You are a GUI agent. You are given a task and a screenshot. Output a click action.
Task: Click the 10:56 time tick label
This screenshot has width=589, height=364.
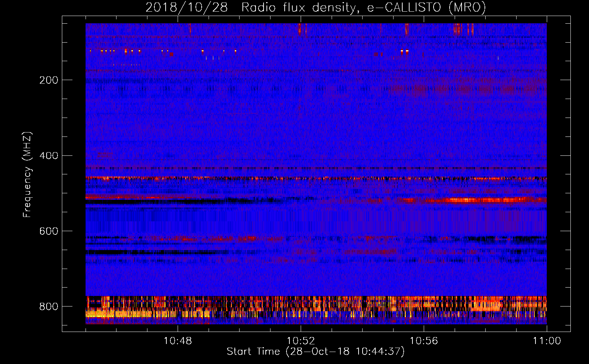[424, 341]
